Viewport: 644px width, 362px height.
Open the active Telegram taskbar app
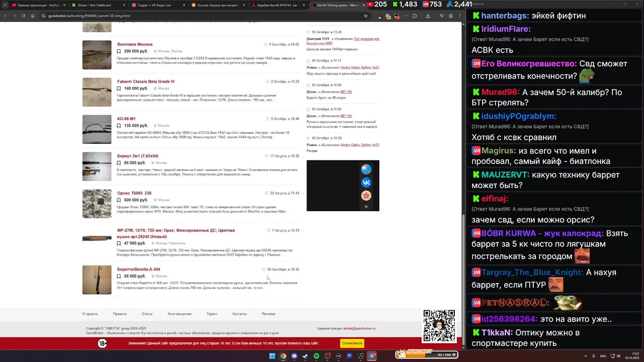click(x=372, y=356)
